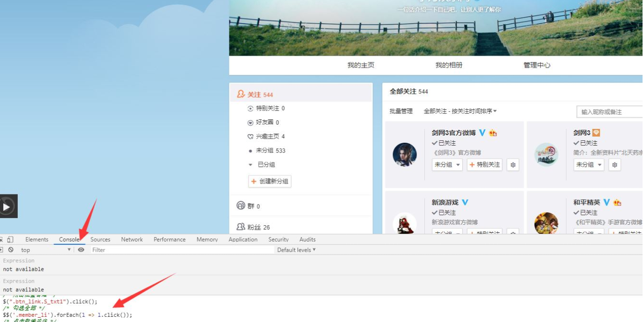This screenshot has width=644, height=322.
Task: Click the settings gear on 剑网3官方微博 card
Action: point(513,165)
